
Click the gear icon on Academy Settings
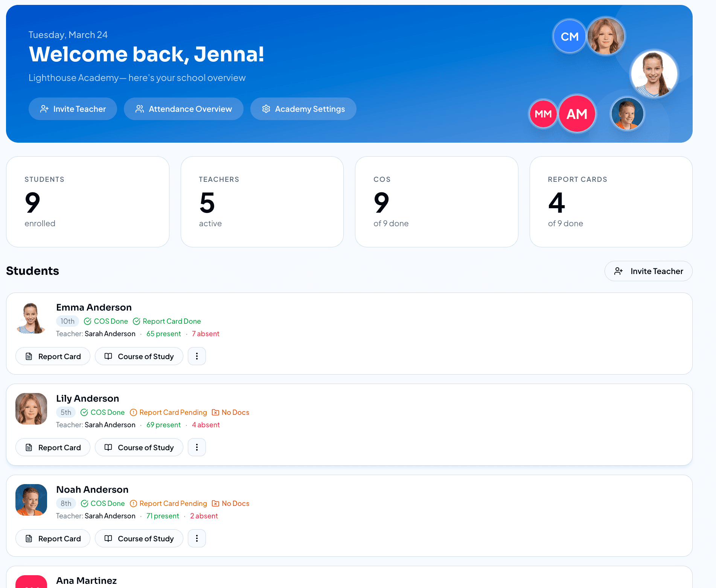point(266,109)
